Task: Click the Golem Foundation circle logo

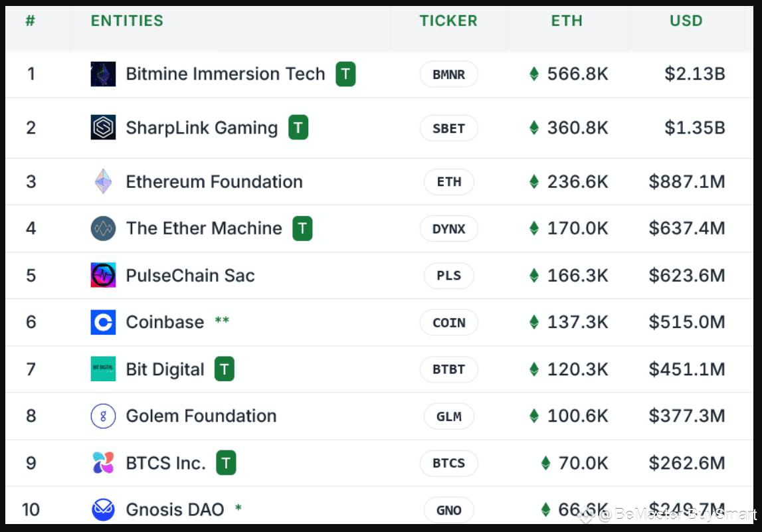Action: pyautogui.click(x=103, y=416)
